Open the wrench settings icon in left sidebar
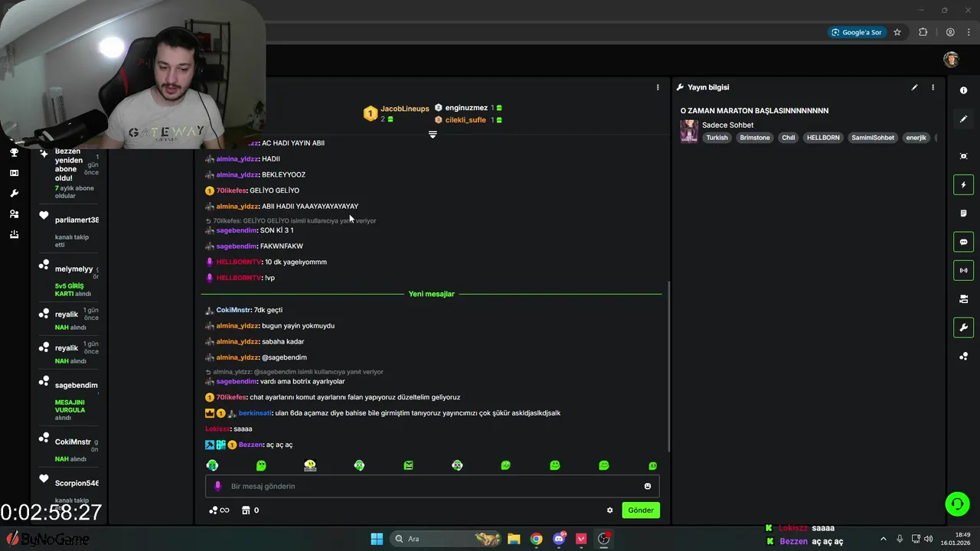980x551 pixels. (x=14, y=194)
